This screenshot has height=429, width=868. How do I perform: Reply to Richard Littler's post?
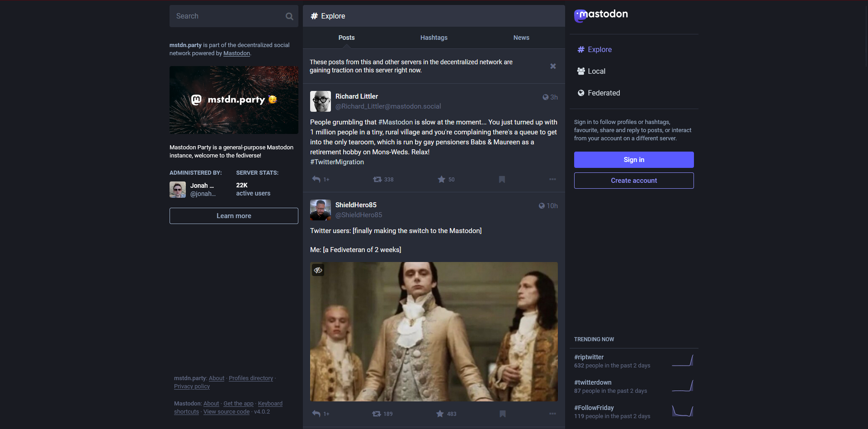[x=316, y=179]
